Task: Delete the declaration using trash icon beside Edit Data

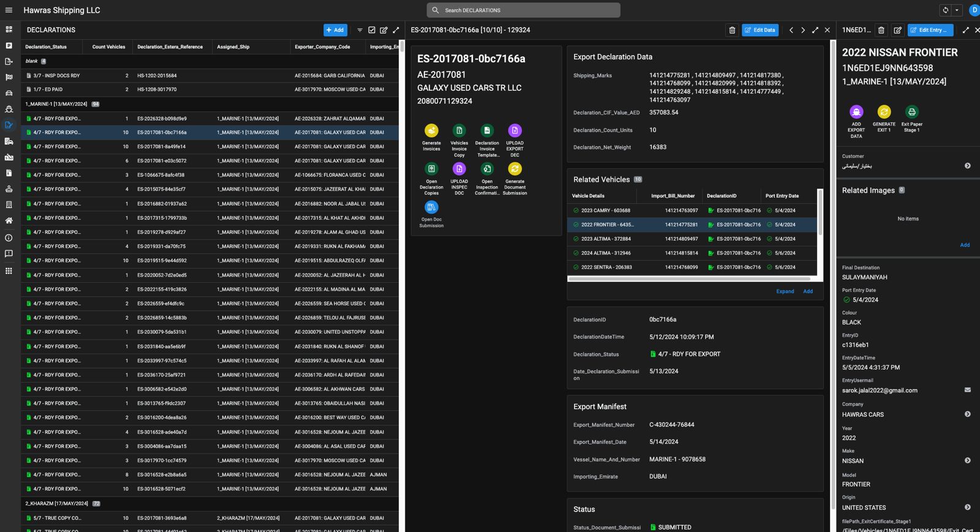Action: (x=732, y=30)
